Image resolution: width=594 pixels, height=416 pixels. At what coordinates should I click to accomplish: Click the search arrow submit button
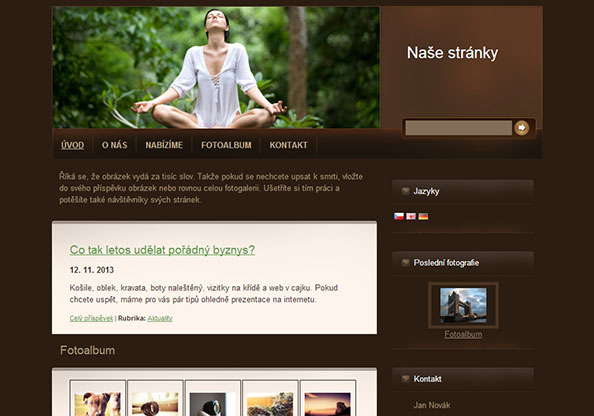522,128
